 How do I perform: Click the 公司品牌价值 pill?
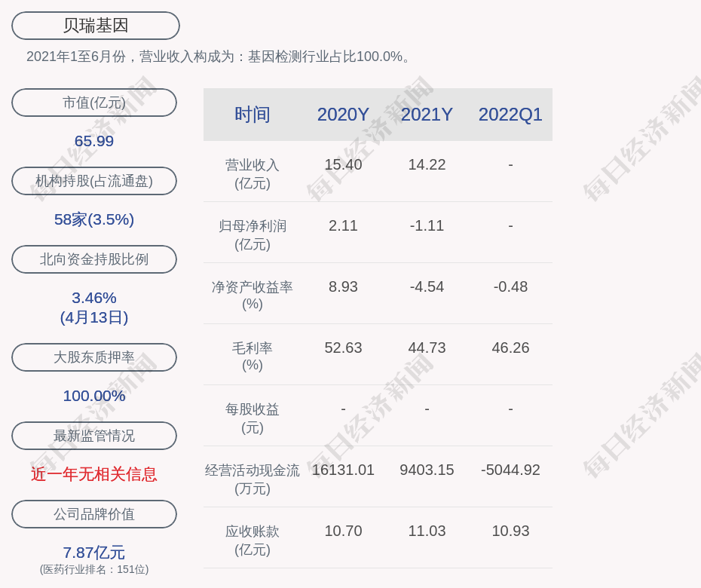[94, 514]
